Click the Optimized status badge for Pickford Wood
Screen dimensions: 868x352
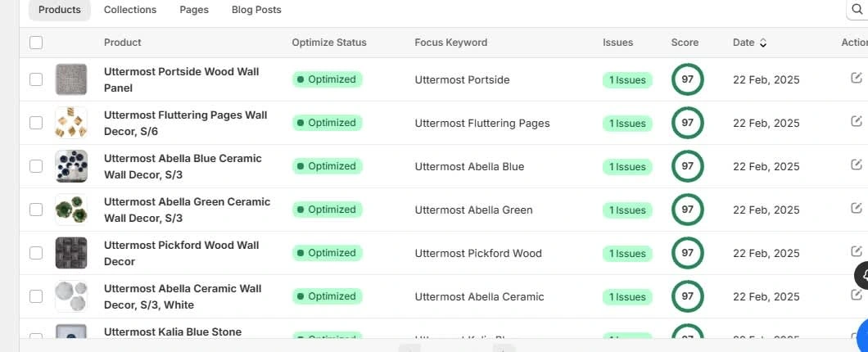point(327,253)
